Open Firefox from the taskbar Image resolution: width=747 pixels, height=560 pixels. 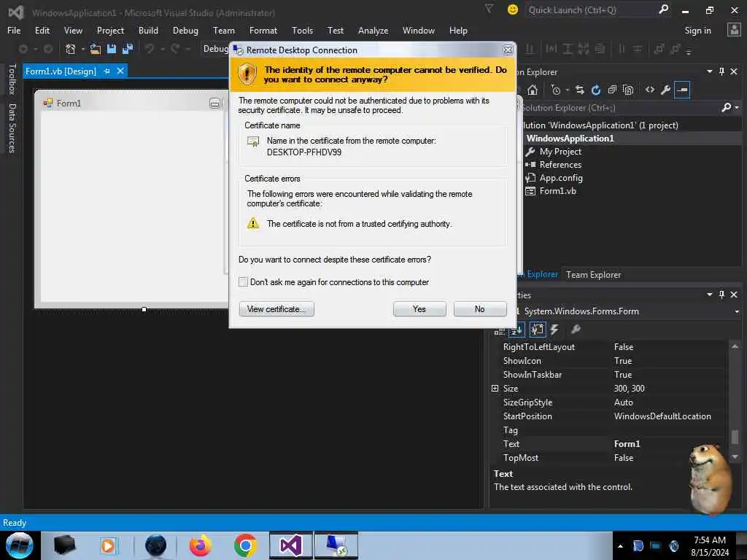coord(201,545)
